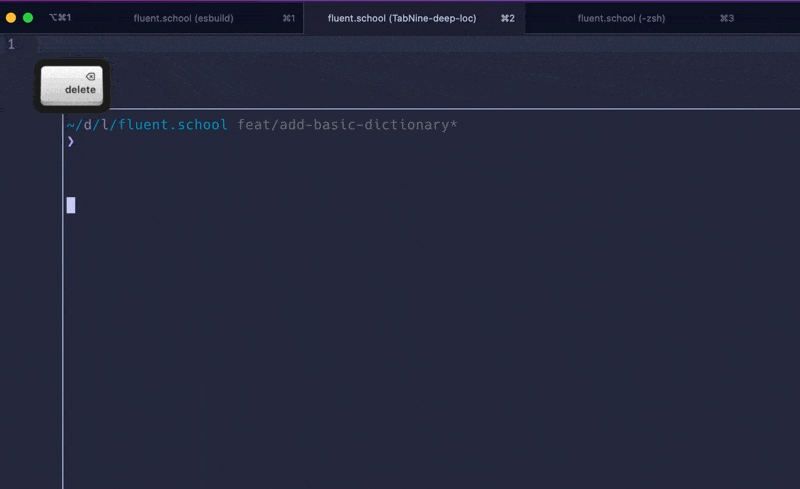Viewport: 800px width, 489px height.
Task: Click the terminal block cursor
Action: tap(71, 205)
